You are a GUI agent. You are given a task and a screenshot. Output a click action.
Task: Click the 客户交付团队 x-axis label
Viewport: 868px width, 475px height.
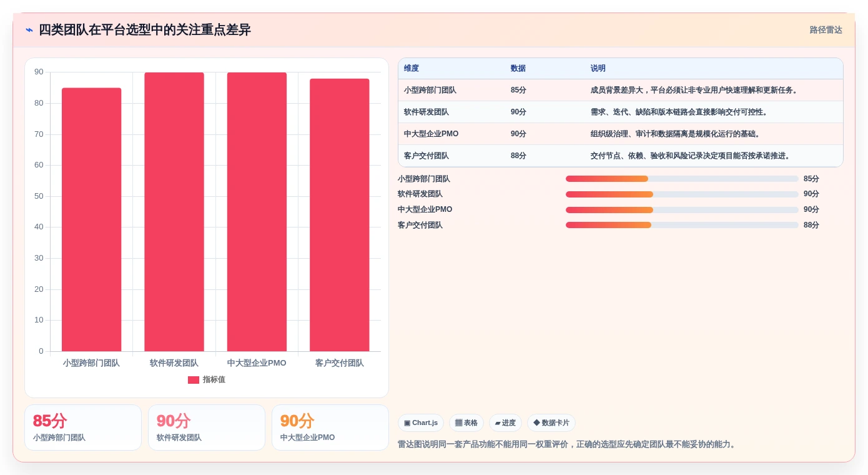(340, 363)
